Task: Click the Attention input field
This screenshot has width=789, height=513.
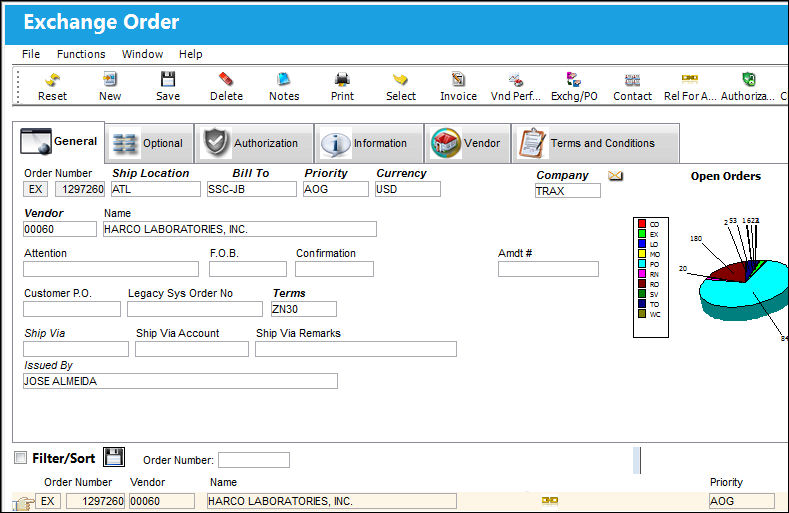Action: 111,269
